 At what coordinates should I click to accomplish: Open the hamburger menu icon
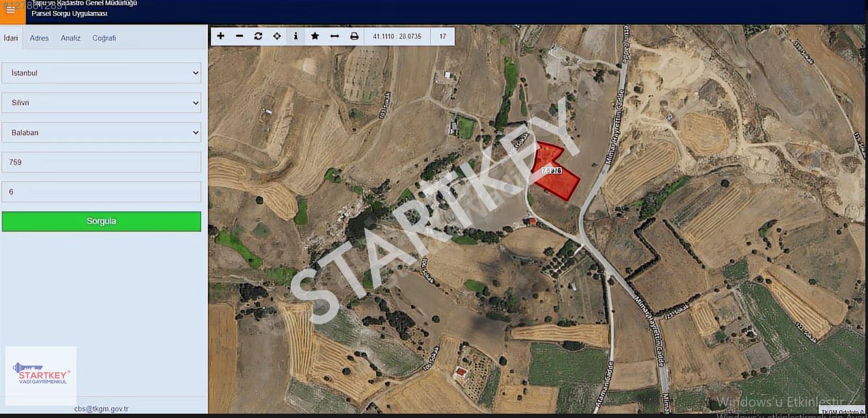coord(11,10)
